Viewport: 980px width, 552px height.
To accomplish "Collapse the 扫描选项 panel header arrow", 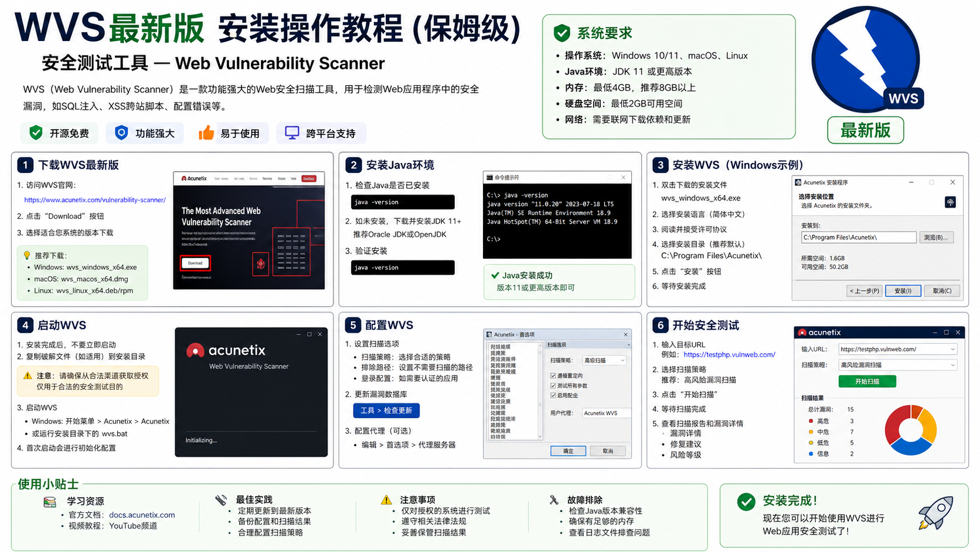I will click(628, 345).
